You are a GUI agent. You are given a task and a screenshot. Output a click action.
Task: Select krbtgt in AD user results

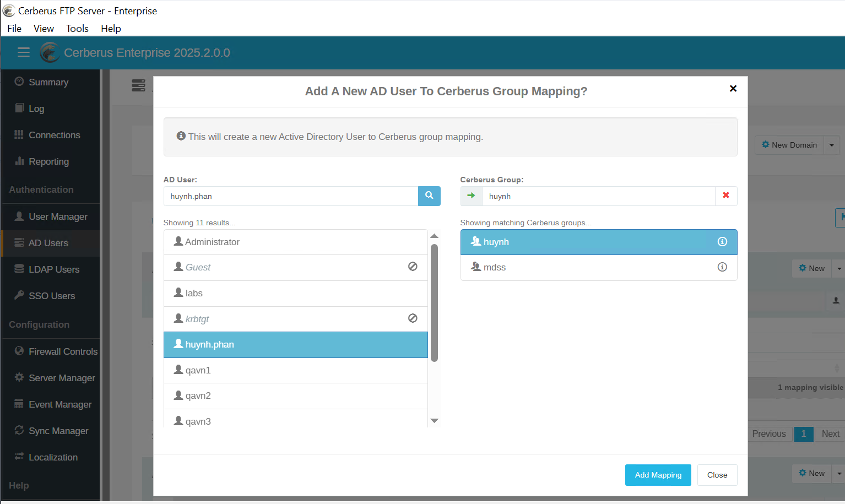point(296,319)
